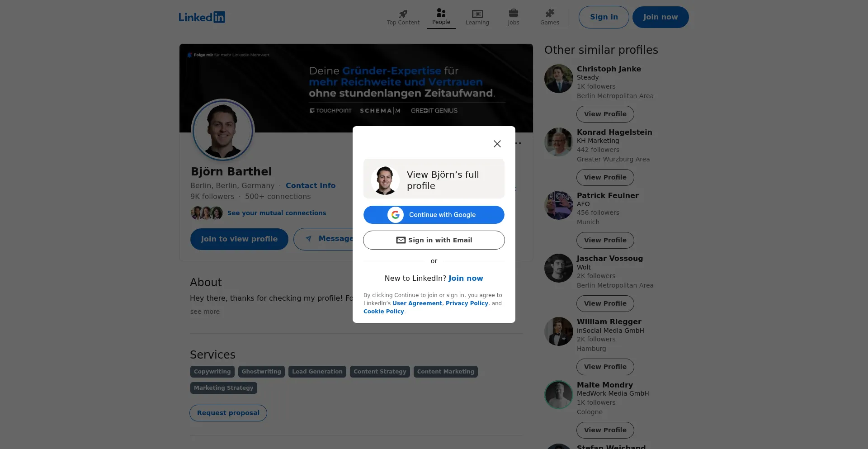Click the header Join now button
The image size is (868, 449).
[660, 17]
